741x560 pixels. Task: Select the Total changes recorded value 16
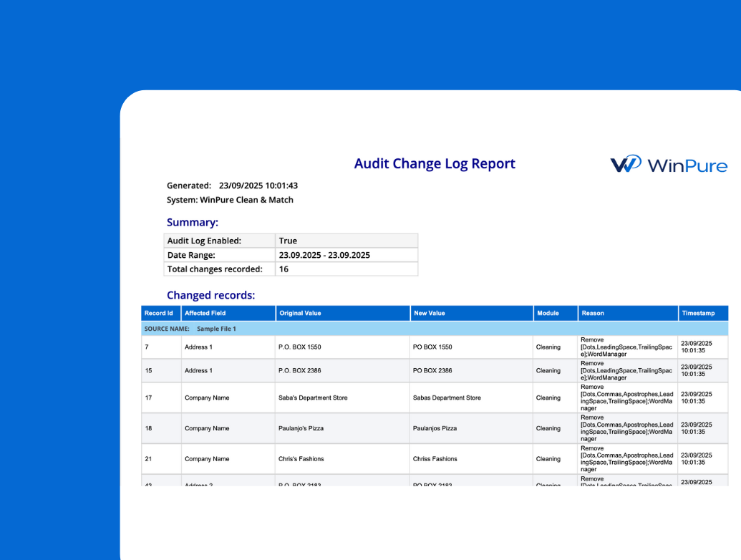284,269
